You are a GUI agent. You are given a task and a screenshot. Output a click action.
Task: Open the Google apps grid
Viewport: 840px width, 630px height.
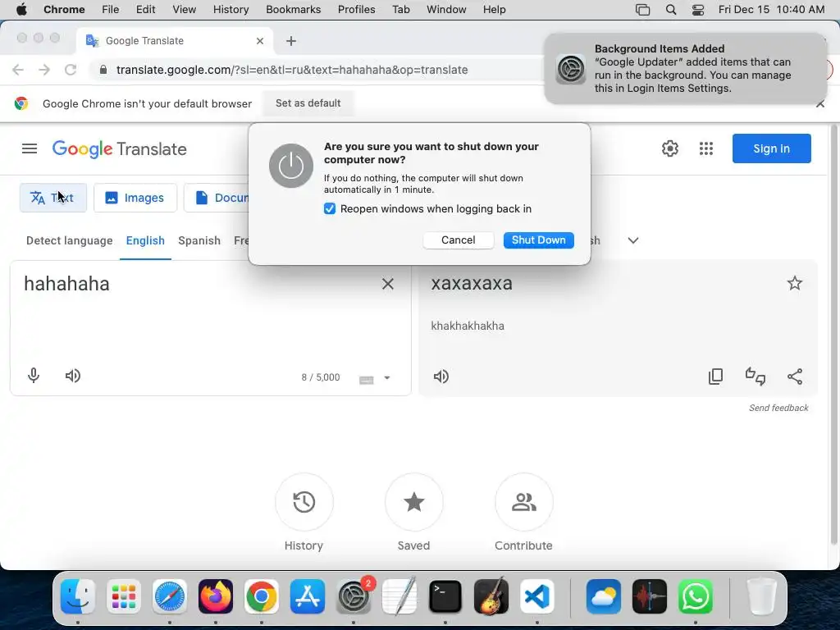pyautogui.click(x=706, y=148)
